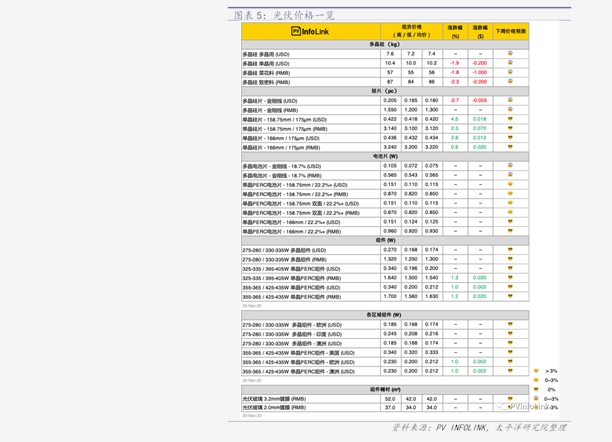Select the row label 'PERC 158.75mm / 22.2%+ (USD)'
Image resolution: width=612 pixels, height=442 pixels.
click(295, 185)
